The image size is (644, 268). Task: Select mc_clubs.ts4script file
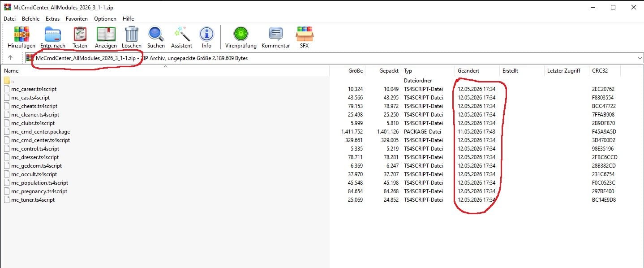point(33,123)
